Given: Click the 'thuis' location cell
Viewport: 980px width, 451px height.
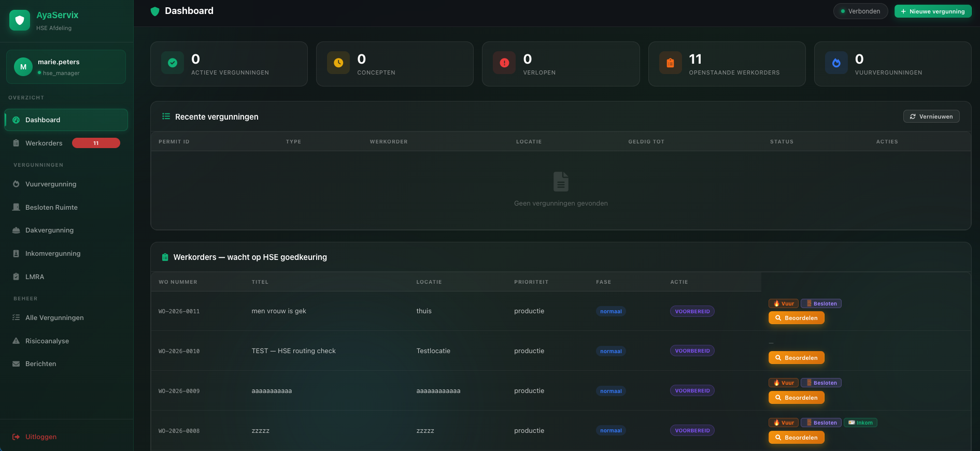Looking at the screenshot, I should [x=424, y=311].
